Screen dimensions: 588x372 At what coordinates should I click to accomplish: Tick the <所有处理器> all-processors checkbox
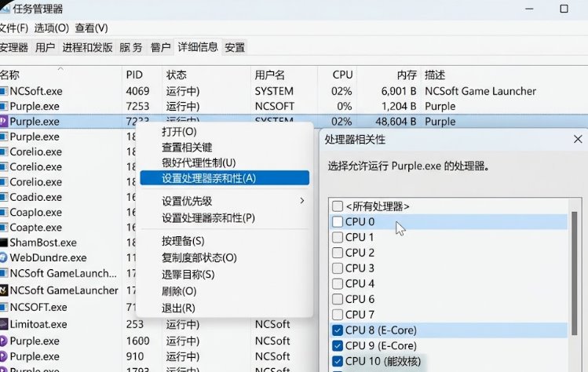coord(338,206)
